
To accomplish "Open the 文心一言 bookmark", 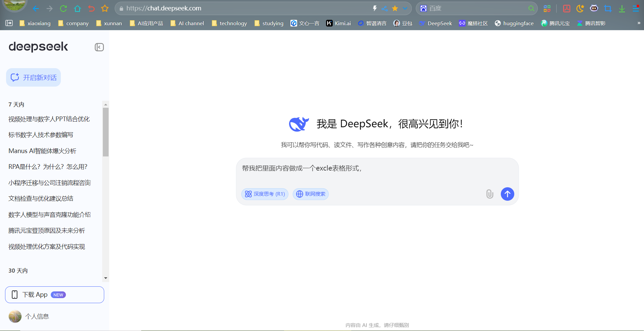I will 305,23.
